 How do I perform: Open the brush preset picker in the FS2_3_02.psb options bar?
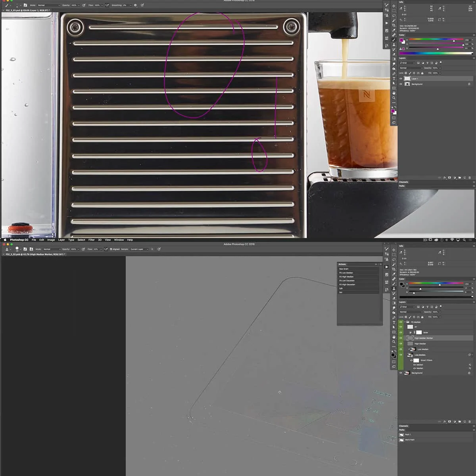18,249
